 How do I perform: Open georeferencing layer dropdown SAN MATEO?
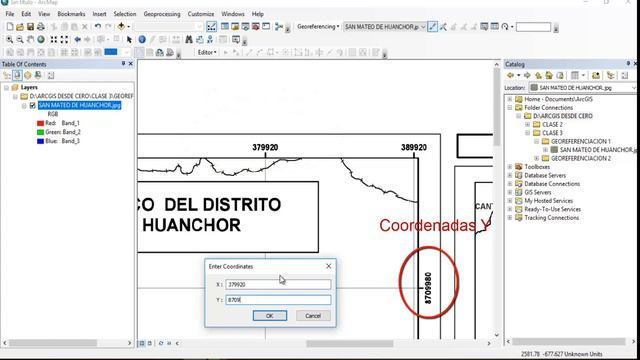click(423, 27)
